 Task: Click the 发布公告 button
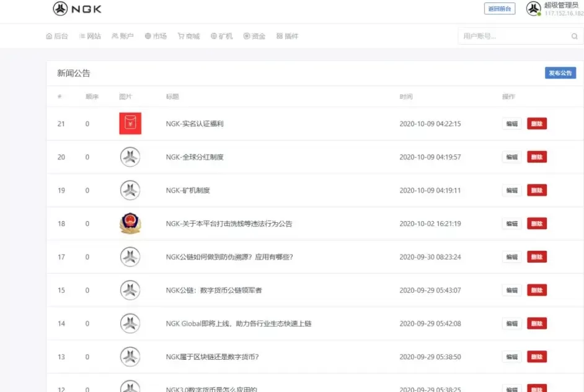[x=560, y=73]
